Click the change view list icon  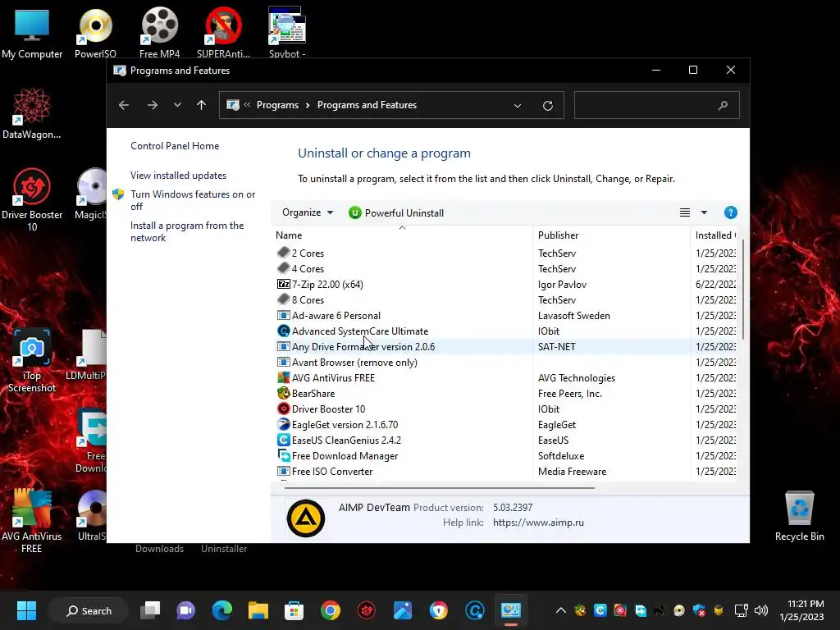(x=685, y=212)
